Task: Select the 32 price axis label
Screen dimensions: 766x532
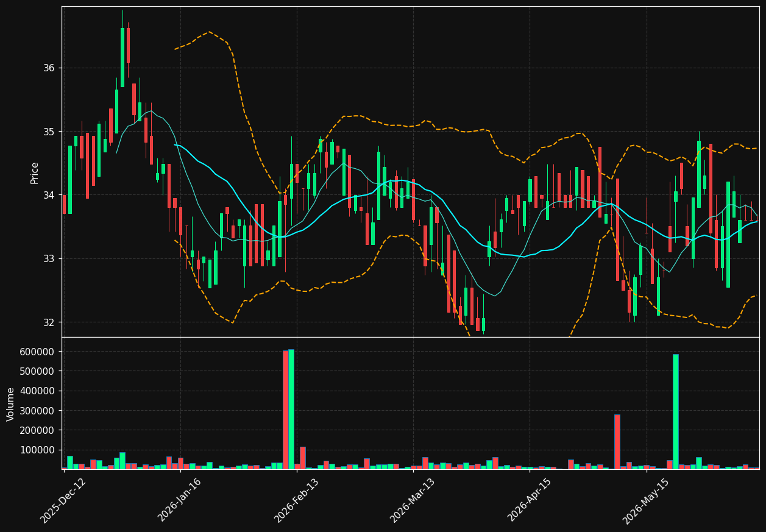Action: click(48, 322)
